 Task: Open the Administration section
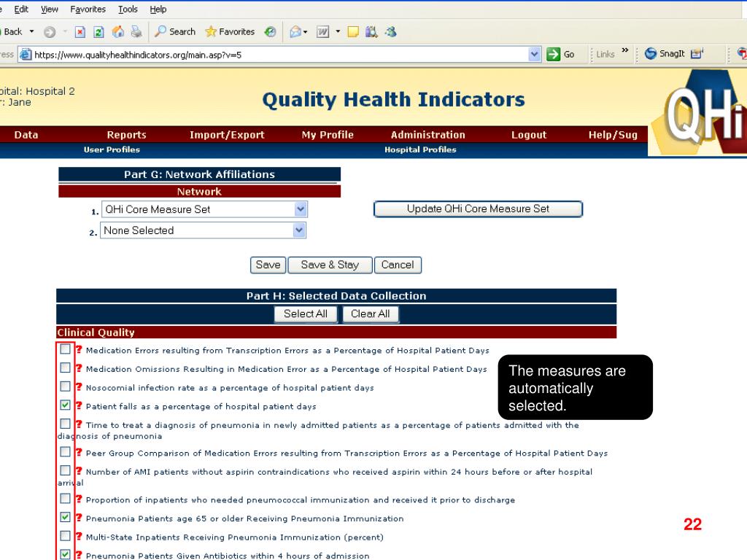[427, 135]
